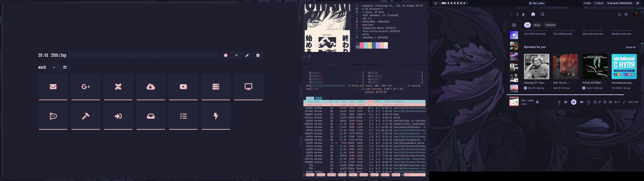Open the checklist tasks bookmark tile

click(x=183, y=116)
